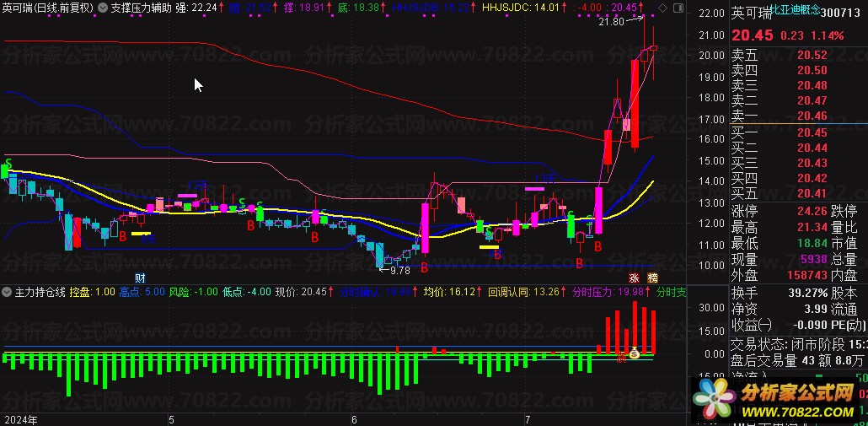Click the 买一 price 20.45

(x=812, y=132)
